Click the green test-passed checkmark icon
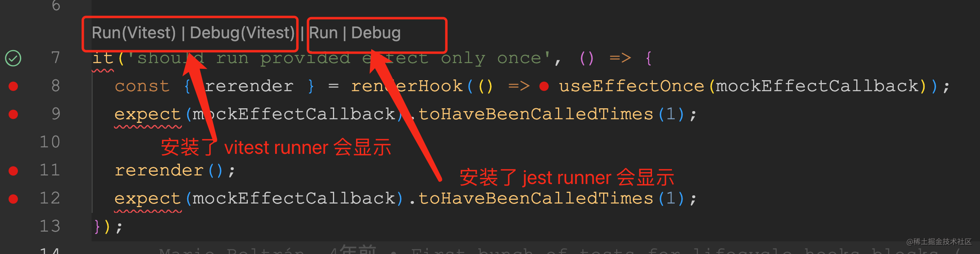Screen dimensions: 980x254 click(x=13, y=58)
